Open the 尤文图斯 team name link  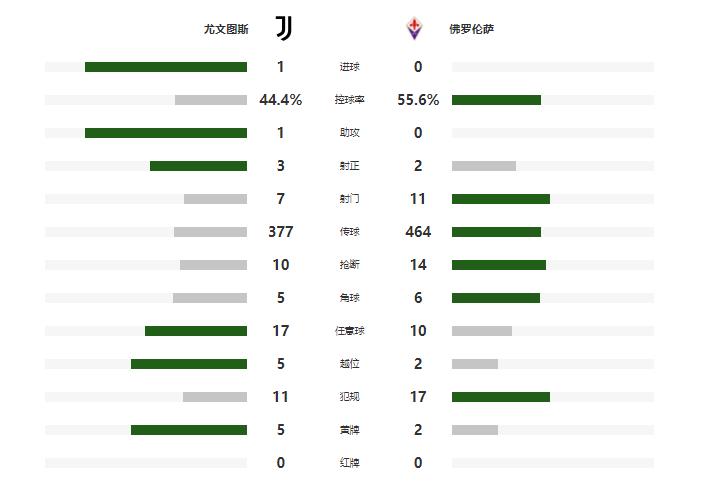coord(223,29)
